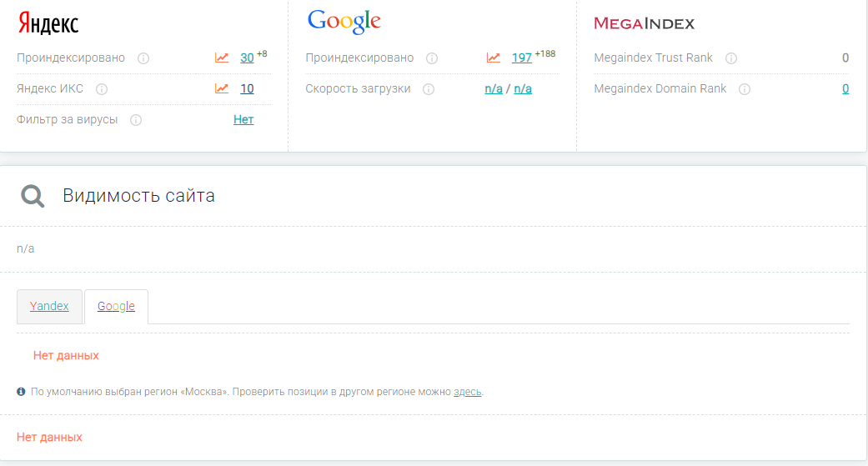Open the Яндекс ИКС value 10 link

pos(247,88)
